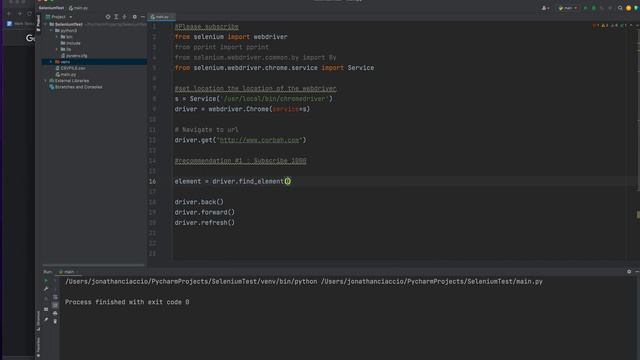The width and height of the screenshot is (640, 360).
Task: Click the bookmark item in the browser window behind
Action: coord(20,24)
